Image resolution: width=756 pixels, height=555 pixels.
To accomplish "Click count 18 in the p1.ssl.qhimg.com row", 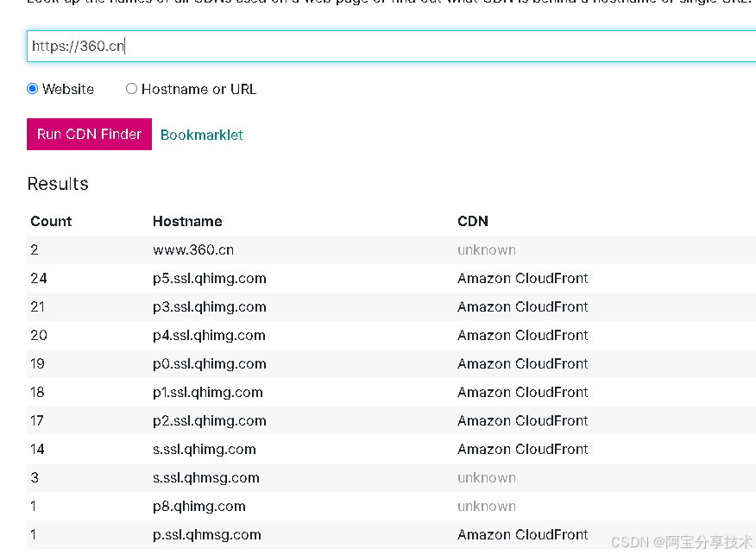I will click(38, 392).
